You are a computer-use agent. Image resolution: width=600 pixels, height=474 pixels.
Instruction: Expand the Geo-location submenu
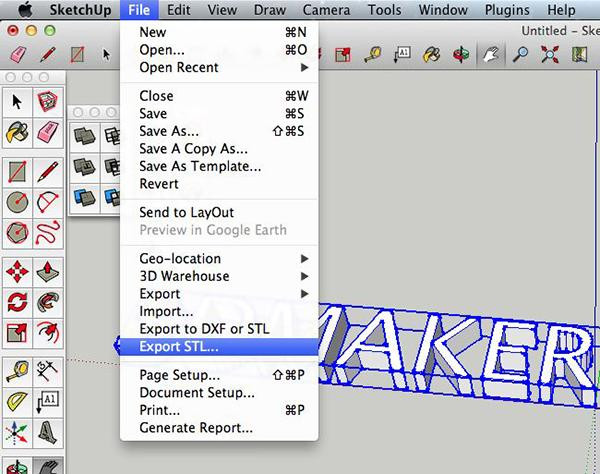(x=219, y=259)
